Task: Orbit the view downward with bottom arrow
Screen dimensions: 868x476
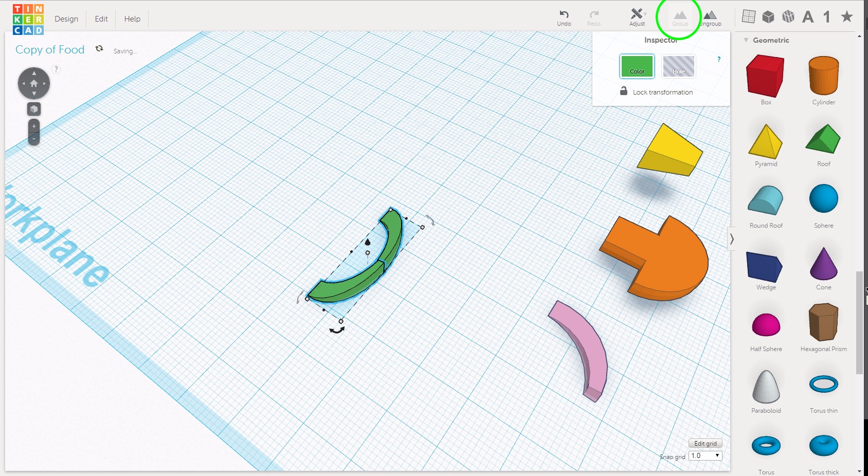Action: click(34, 94)
